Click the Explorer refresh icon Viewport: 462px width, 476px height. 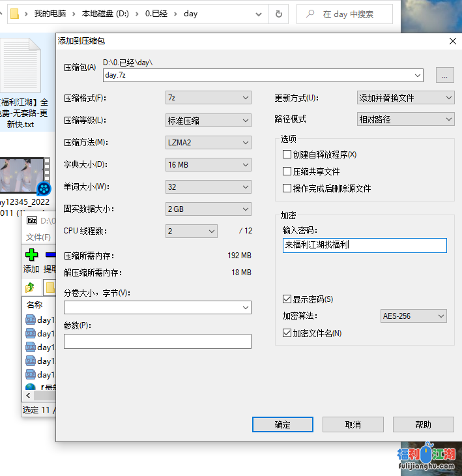tap(278, 14)
